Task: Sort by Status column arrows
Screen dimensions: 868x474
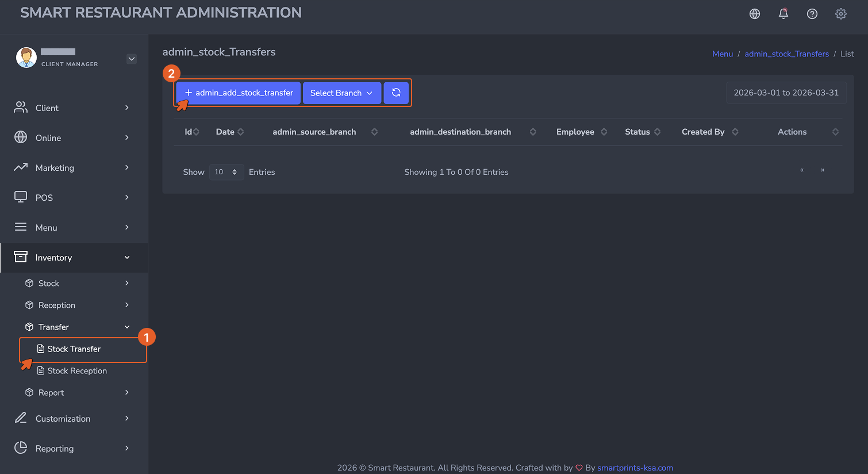Action: pyautogui.click(x=658, y=132)
